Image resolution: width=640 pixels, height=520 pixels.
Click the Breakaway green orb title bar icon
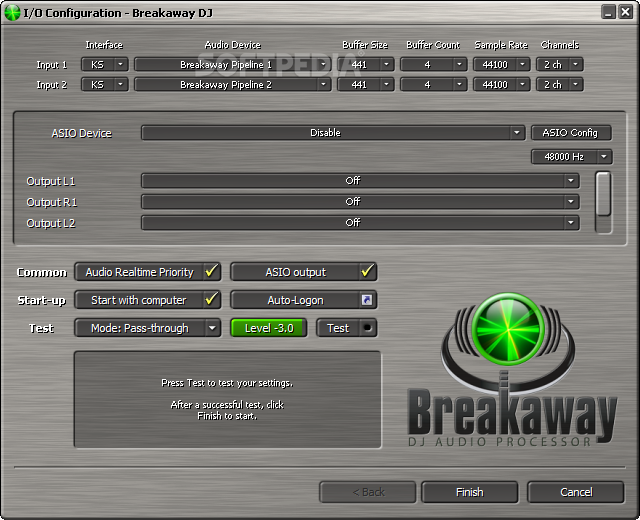(x=12, y=13)
